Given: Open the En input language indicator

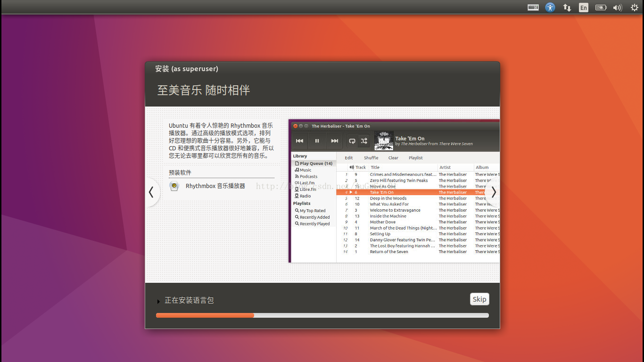Looking at the screenshot, I should 584,8.
